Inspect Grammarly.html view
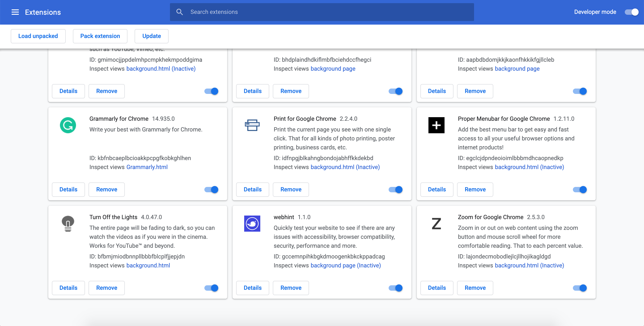The height and width of the screenshot is (326, 644). click(x=147, y=167)
